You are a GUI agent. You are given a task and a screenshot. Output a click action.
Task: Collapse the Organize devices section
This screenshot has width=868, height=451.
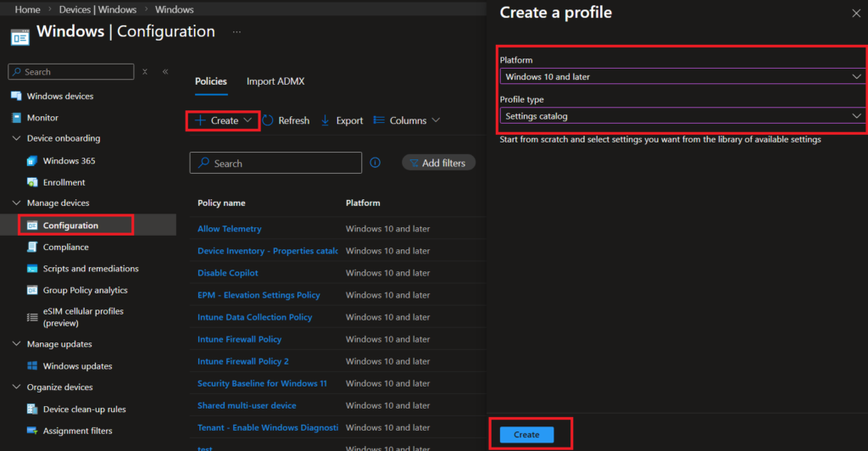16,387
